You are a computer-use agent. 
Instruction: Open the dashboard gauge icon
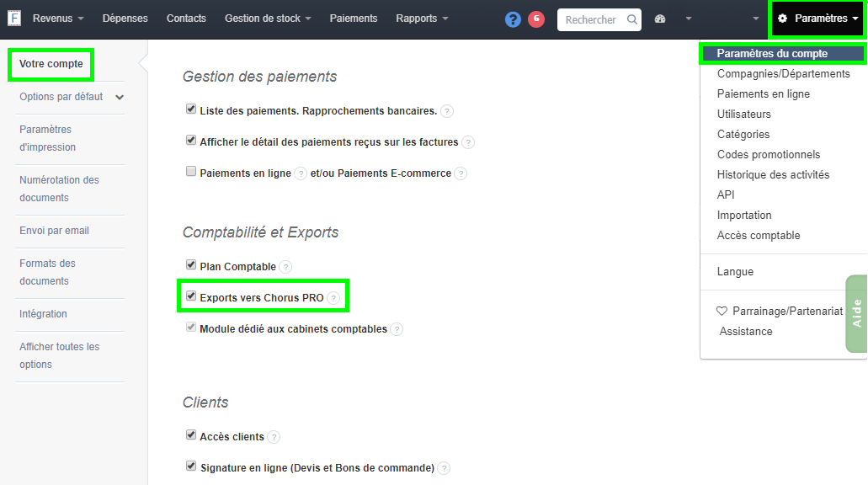coord(661,19)
